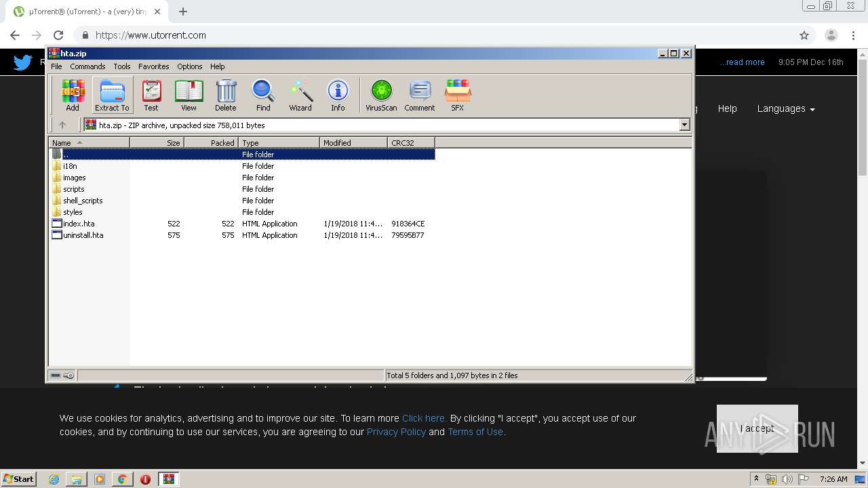Click the Extract To toolbar icon
Screen dimensions: 868x488
[112, 95]
